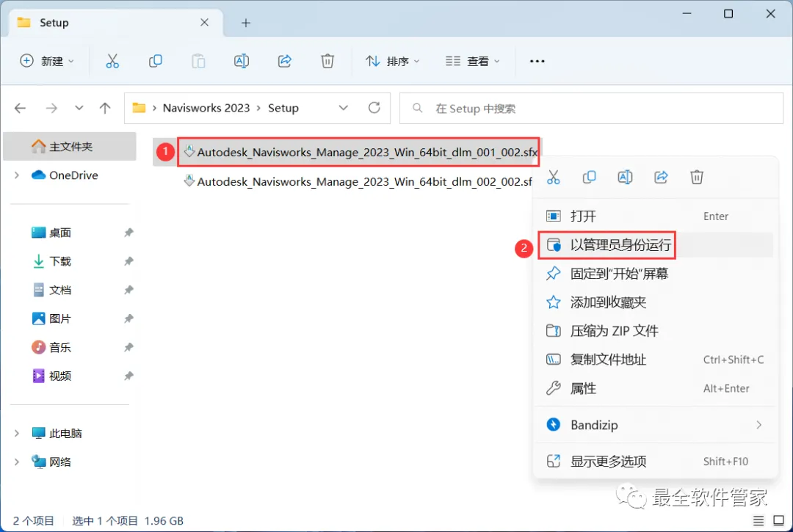Screen dimensions: 793x532
Task: Click the 在 Setup 中搜索 search box
Action: pos(591,108)
